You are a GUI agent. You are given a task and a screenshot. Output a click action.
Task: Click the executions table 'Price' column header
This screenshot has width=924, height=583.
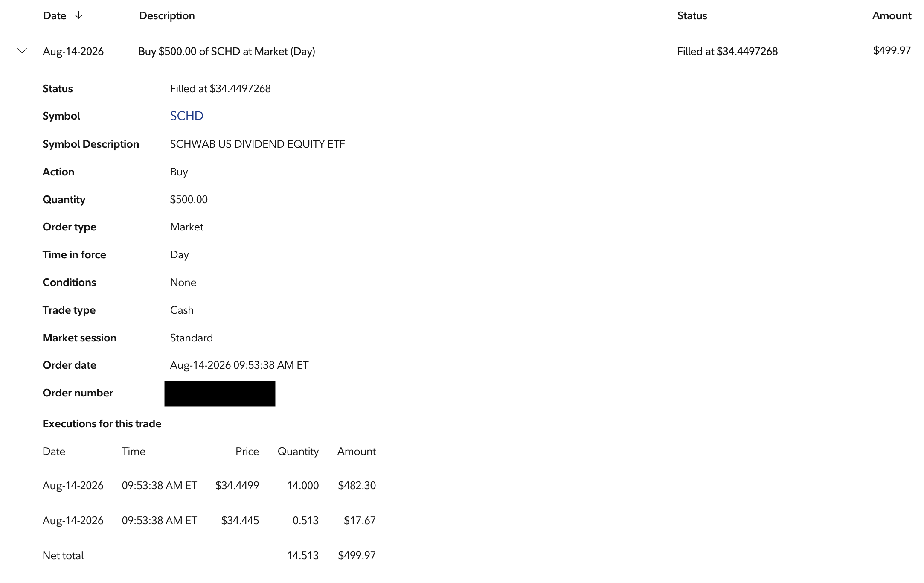[247, 452]
